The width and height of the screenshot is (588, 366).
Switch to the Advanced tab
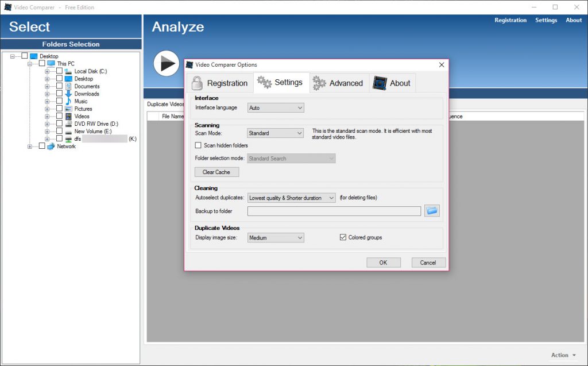click(x=339, y=83)
